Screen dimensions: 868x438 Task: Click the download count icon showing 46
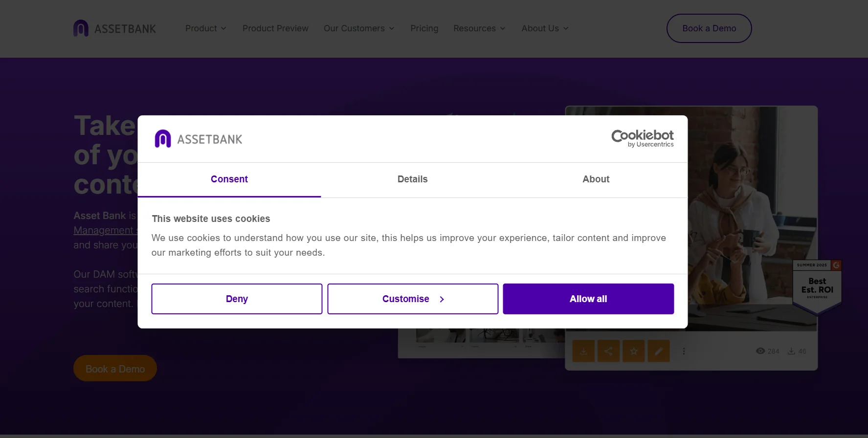pyautogui.click(x=791, y=351)
